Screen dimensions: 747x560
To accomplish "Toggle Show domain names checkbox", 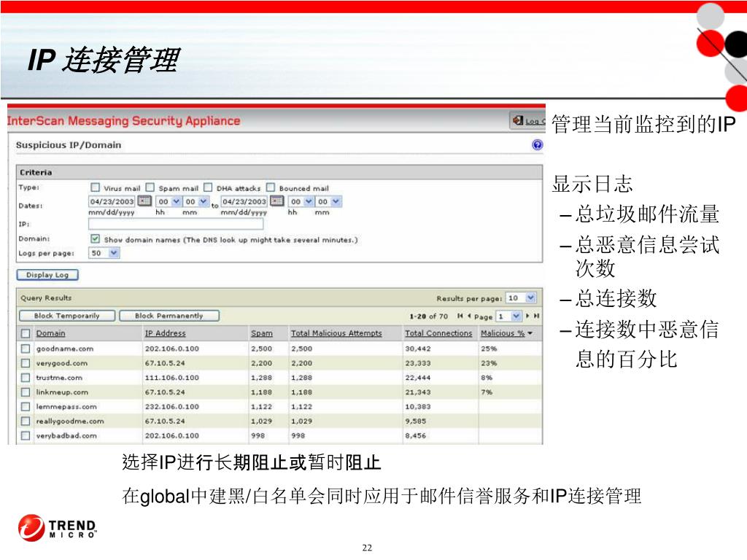I will pos(96,238).
